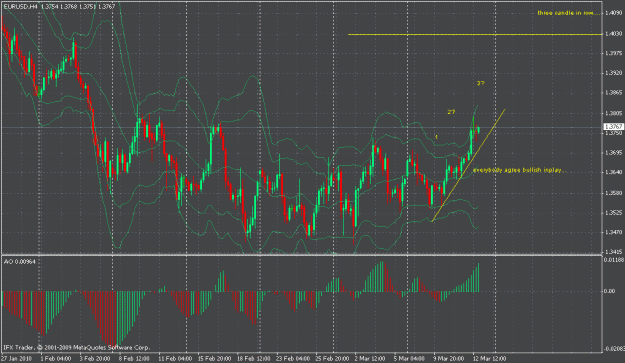The image size is (625, 363).
Task: Click the 1.3415 price scale label
Action: pyautogui.click(x=613, y=252)
